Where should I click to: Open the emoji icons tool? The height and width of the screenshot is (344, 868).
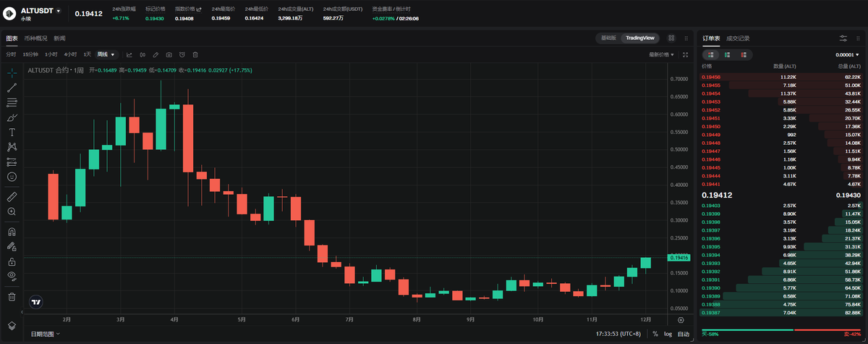point(12,177)
